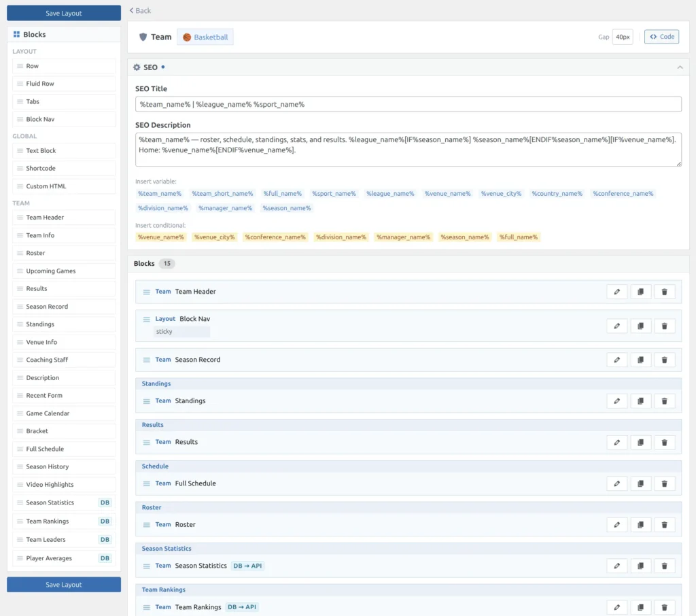Delete the Results block
The image size is (696, 616).
[664, 443]
